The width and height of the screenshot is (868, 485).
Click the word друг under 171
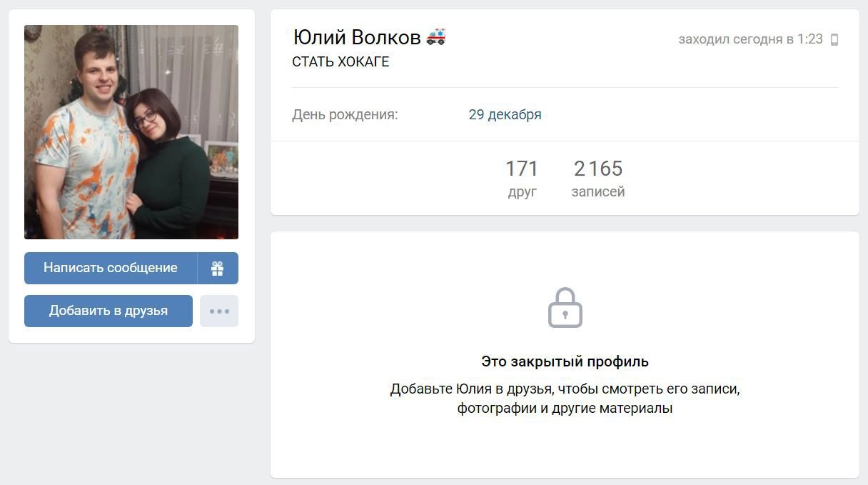pos(523,191)
